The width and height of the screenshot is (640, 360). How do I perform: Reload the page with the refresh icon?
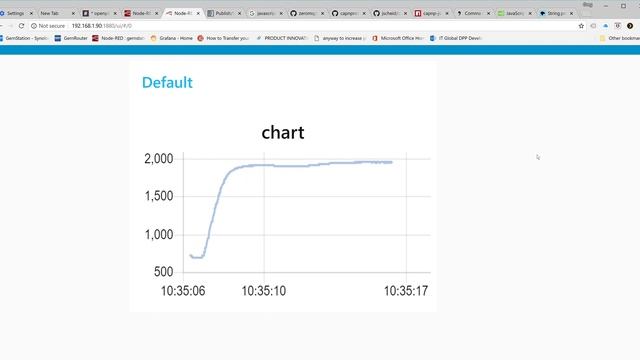pyautogui.click(x=21, y=26)
